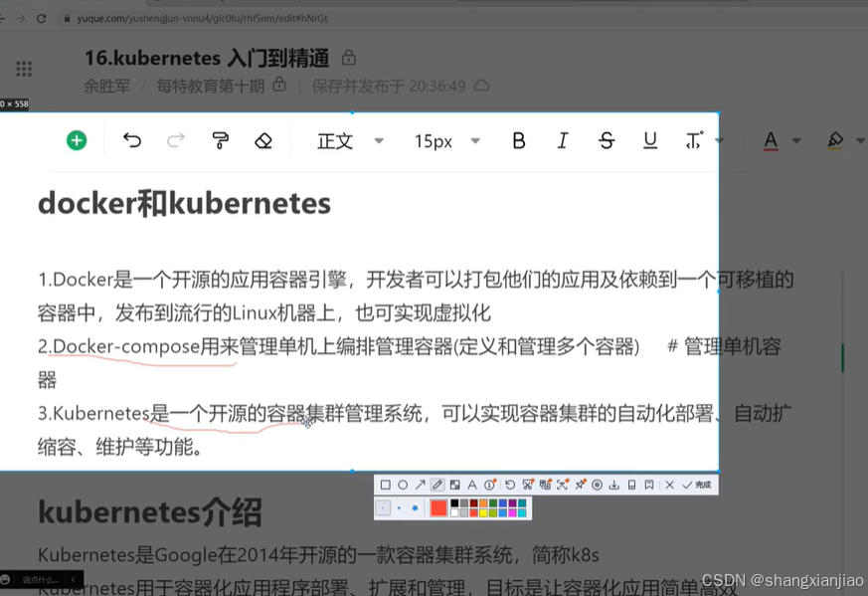This screenshot has height=596, width=868.
Task: Select the medium brush size
Action: (x=399, y=507)
